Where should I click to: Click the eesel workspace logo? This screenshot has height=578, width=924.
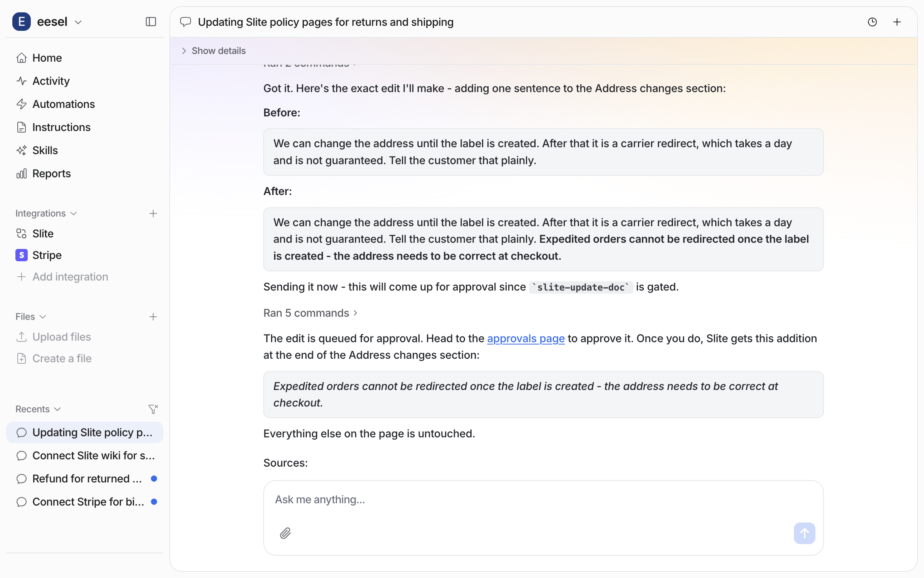pos(22,22)
